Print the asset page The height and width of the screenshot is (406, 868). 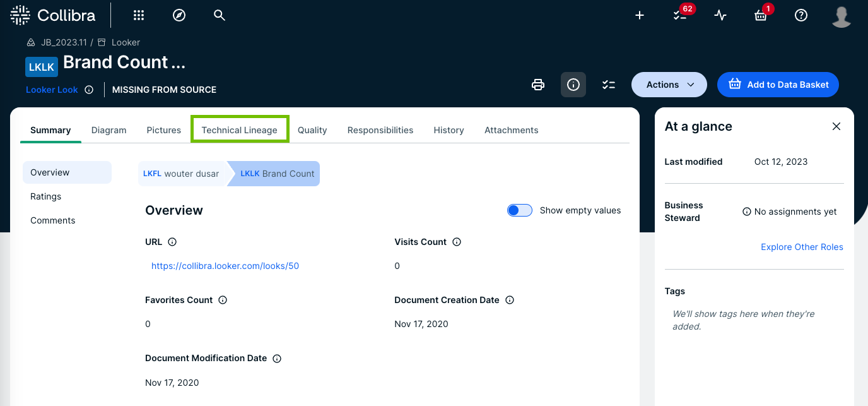538,85
